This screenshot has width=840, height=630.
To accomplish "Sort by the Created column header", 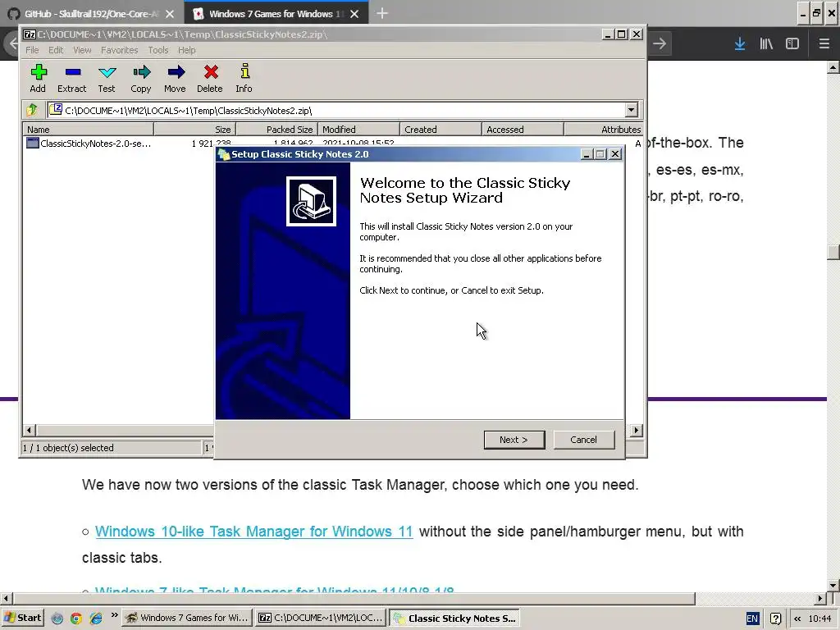I will click(441, 129).
